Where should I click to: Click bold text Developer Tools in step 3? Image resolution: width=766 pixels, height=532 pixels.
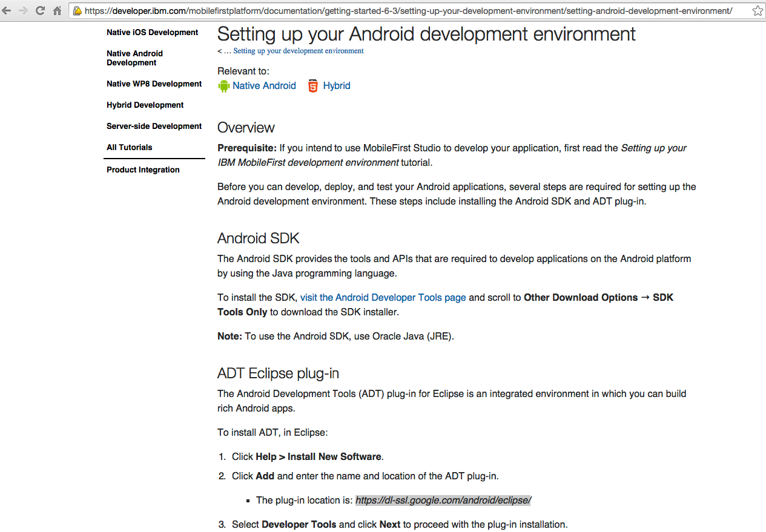coord(299,525)
